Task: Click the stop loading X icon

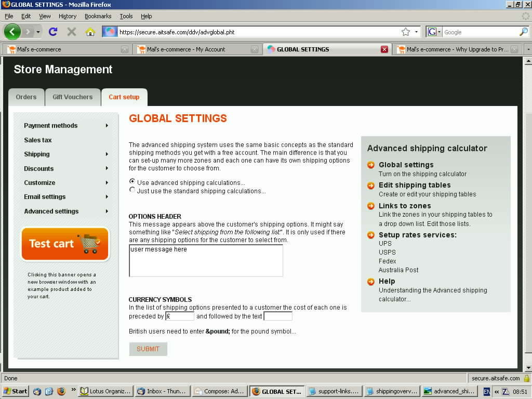Action: (x=71, y=32)
